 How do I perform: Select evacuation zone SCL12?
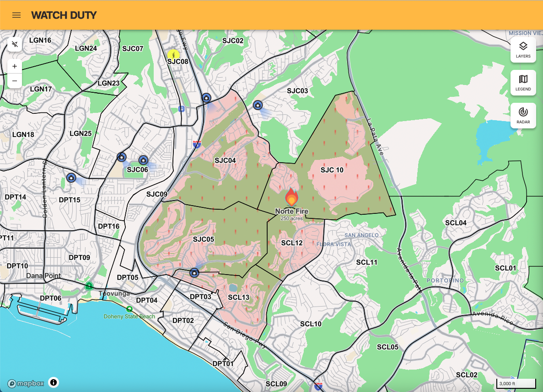(x=291, y=243)
